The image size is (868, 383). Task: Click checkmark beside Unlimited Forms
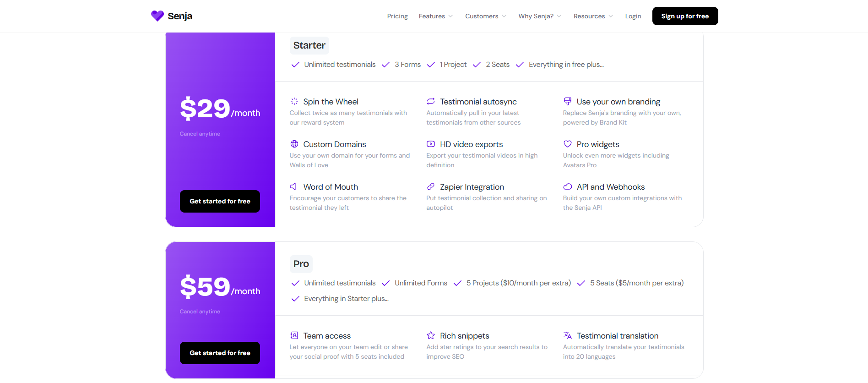pyautogui.click(x=386, y=283)
